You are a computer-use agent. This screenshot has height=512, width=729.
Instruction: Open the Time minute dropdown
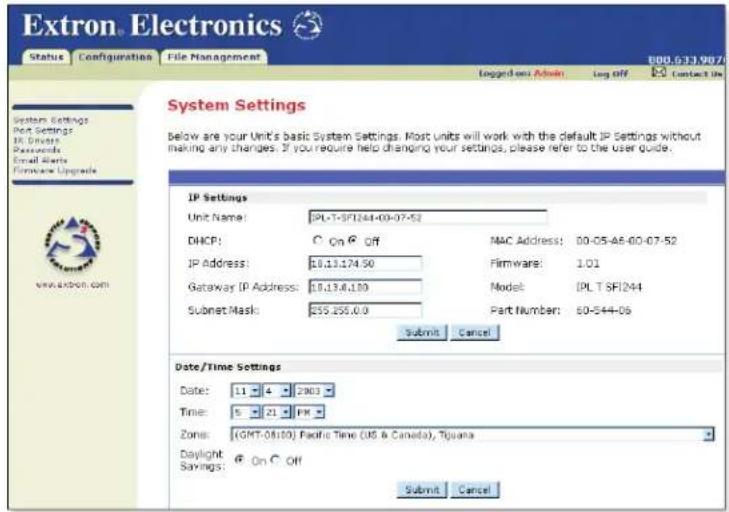coord(278,412)
